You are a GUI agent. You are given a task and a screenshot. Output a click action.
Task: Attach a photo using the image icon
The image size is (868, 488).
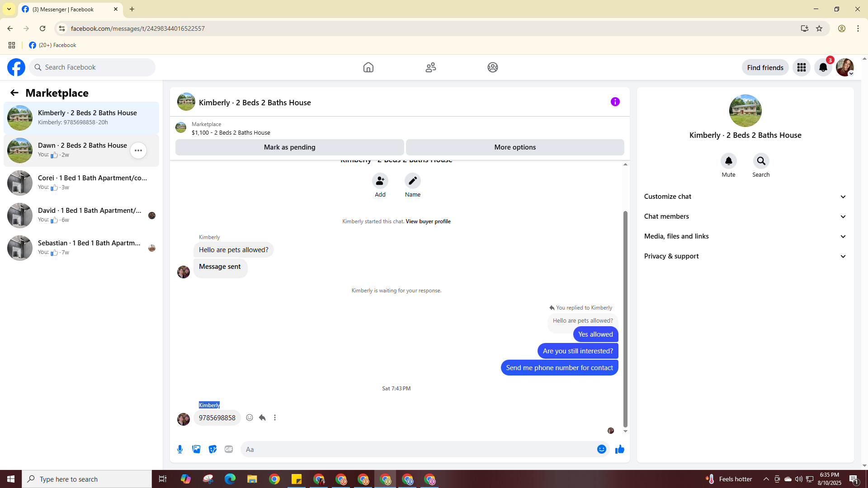(196, 449)
